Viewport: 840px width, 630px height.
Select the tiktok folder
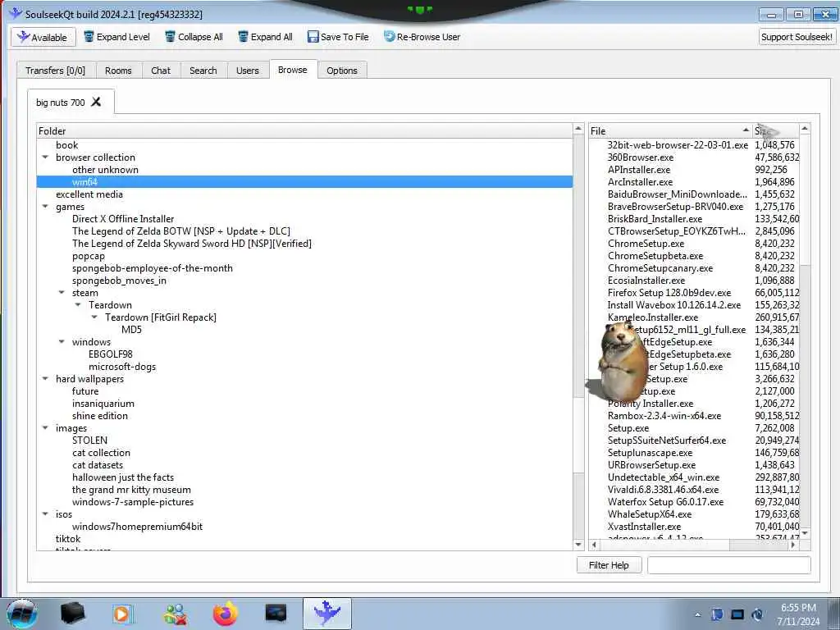coord(68,539)
